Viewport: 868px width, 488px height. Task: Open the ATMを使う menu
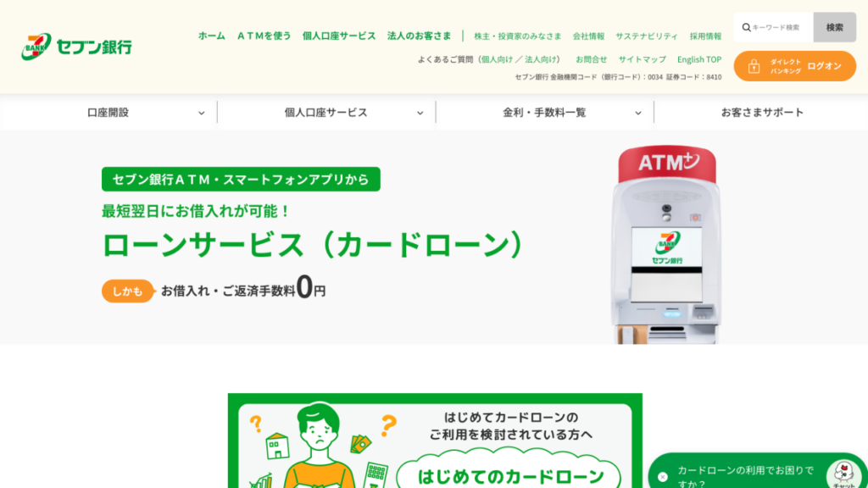[264, 36]
